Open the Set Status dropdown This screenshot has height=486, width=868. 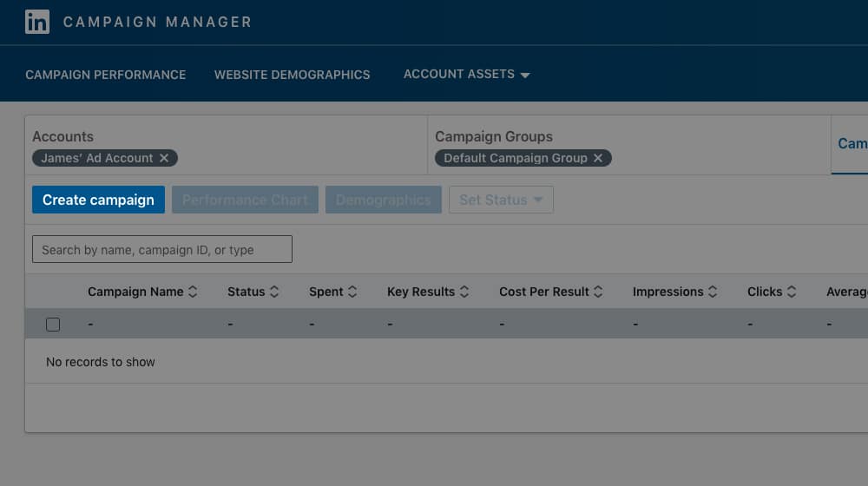coord(501,200)
